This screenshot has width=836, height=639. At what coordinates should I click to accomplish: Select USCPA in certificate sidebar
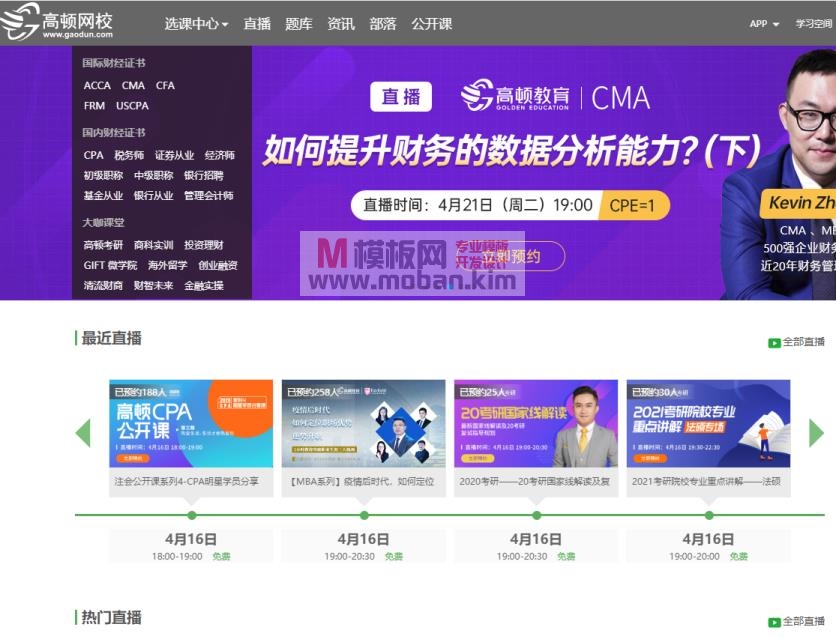(x=132, y=106)
